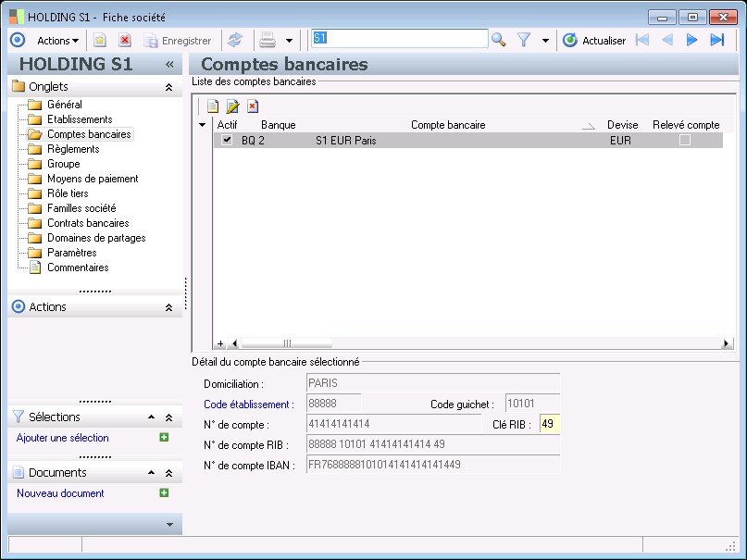Click the Domiciliation field

click(x=433, y=383)
